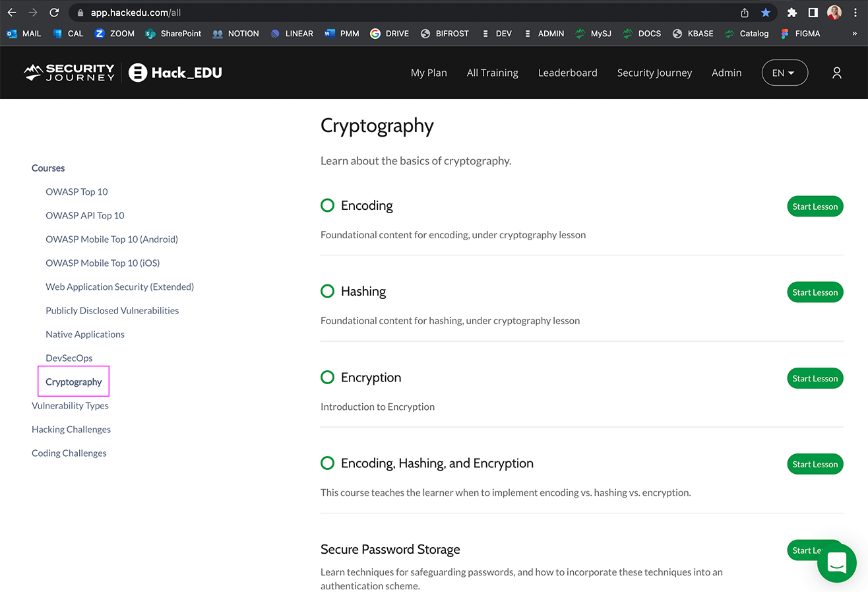Open the browser extensions puzzle icon
This screenshot has width=868, height=592.
792,13
